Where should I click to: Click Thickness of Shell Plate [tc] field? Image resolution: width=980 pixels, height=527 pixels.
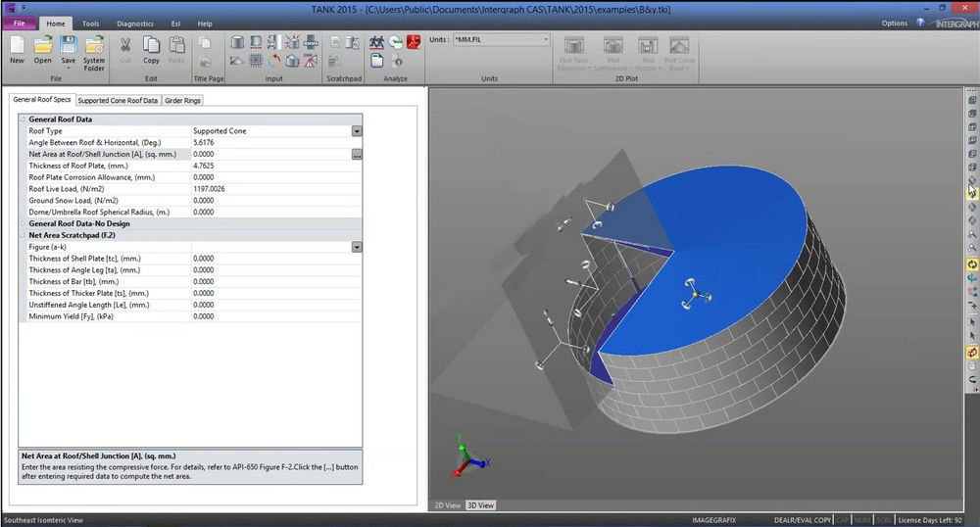point(275,259)
